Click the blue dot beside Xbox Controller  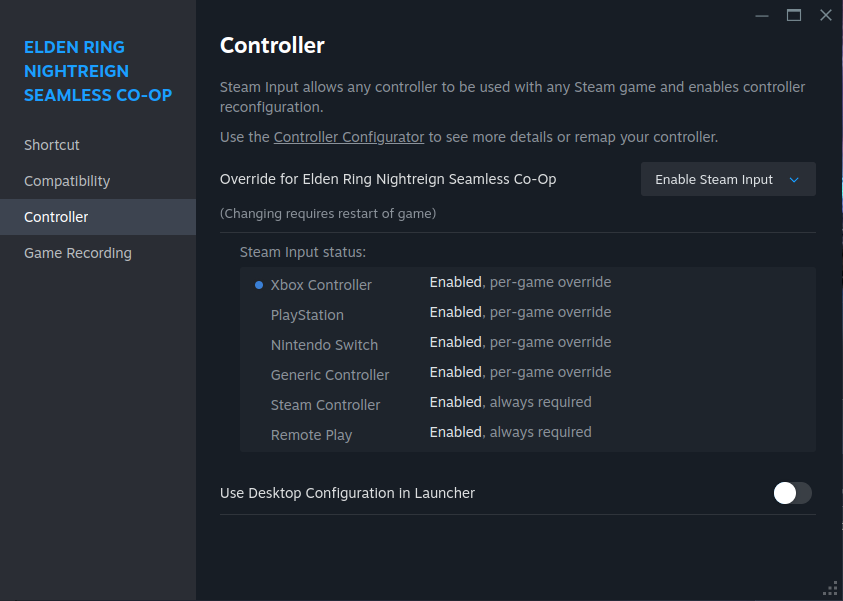(x=259, y=285)
